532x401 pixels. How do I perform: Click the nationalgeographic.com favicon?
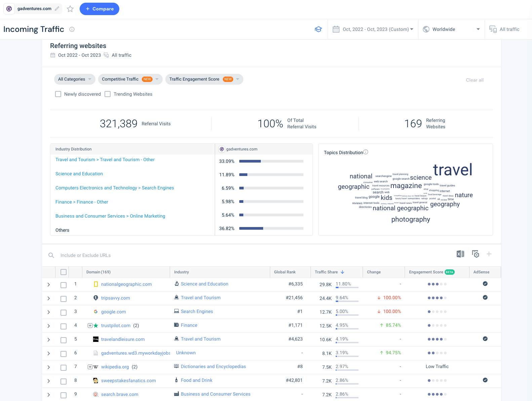[x=96, y=284]
